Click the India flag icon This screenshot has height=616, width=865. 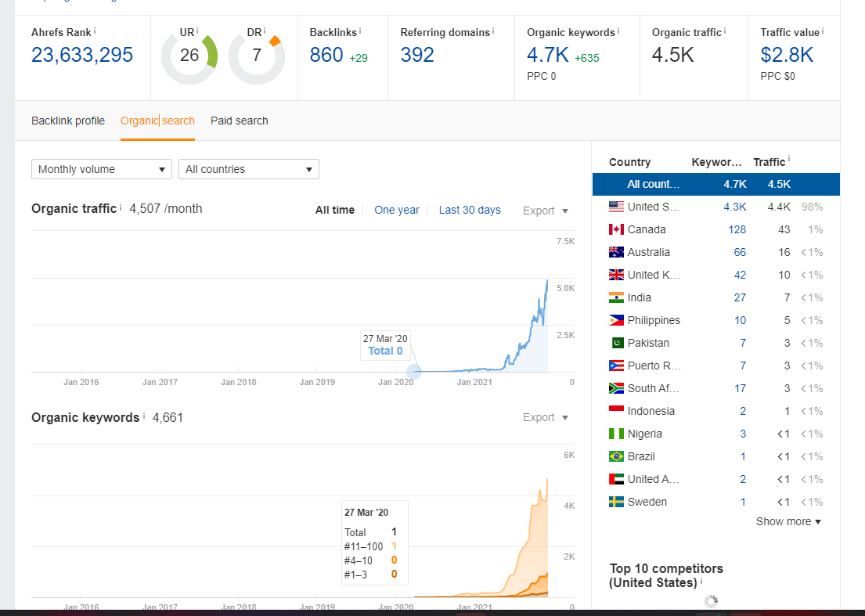pos(616,297)
